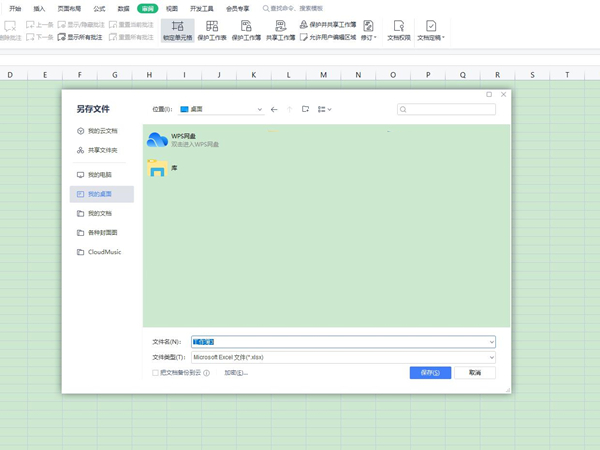Open CloudMusic folder in sidebar
The image size is (600, 450).
pos(104,252)
